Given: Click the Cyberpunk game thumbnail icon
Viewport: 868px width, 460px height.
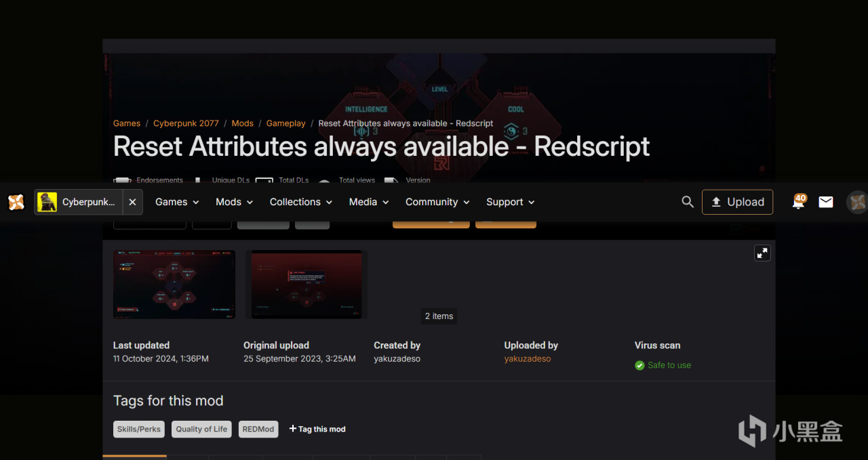Looking at the screenshot, I should [x=47, y=202].
